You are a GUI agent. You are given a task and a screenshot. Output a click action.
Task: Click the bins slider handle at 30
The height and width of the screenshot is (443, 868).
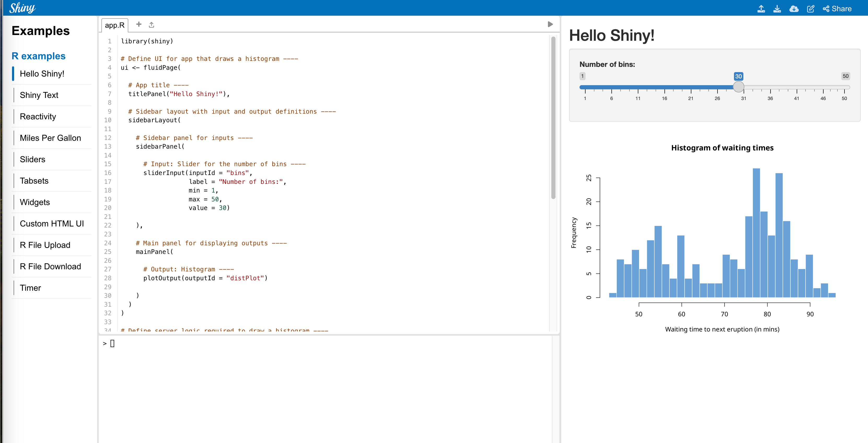[x=738, y=87]
